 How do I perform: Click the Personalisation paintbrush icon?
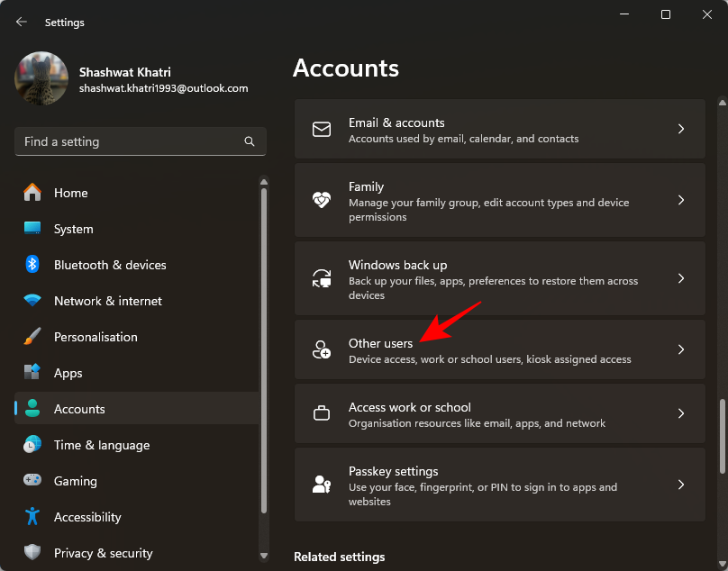[x=32, y=337]
